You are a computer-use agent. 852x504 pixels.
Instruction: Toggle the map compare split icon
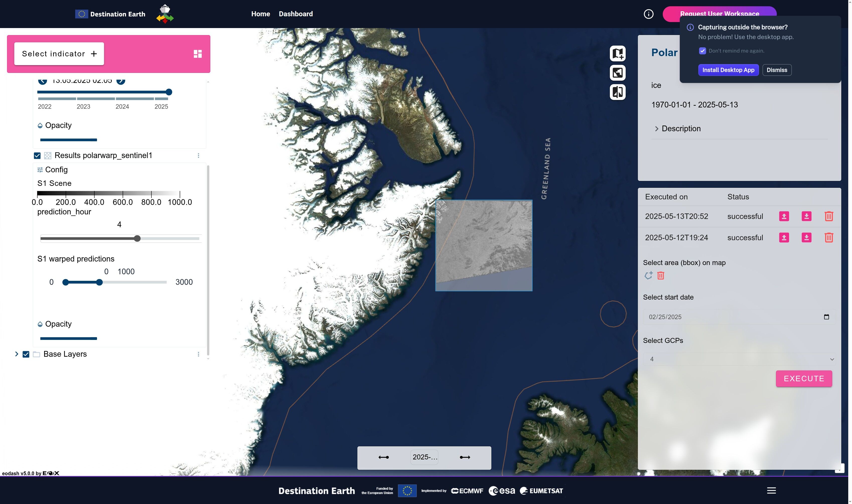pyautogui.click(x=617, y=92)
